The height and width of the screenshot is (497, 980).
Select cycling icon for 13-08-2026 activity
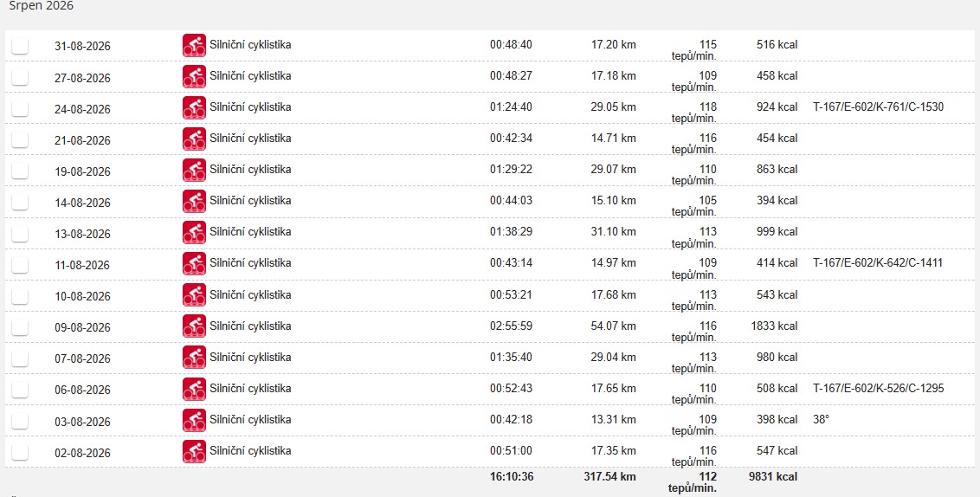coord(194,233)
